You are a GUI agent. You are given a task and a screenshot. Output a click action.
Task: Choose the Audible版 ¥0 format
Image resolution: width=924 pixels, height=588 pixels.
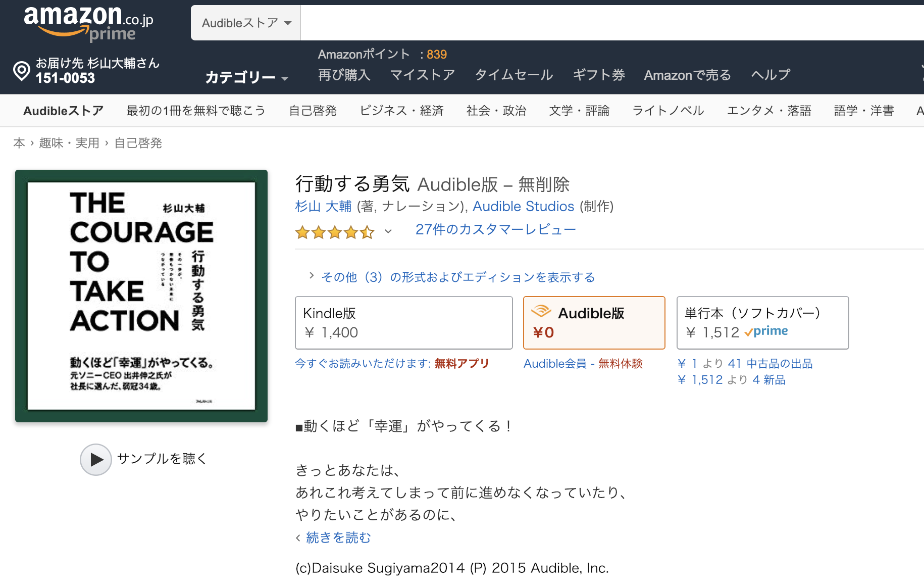pos(594,323)
